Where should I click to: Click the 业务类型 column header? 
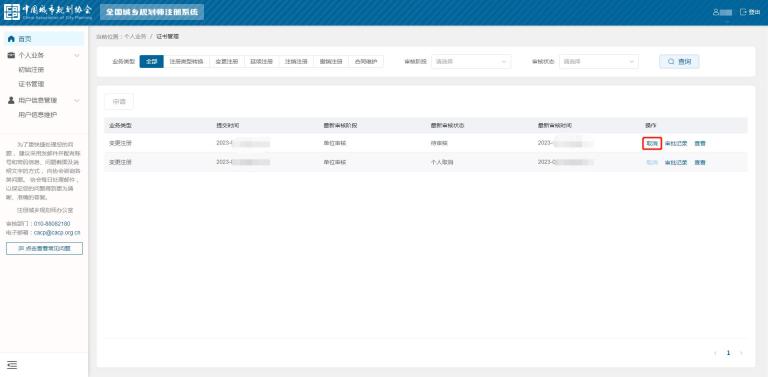tap(120, 125)
